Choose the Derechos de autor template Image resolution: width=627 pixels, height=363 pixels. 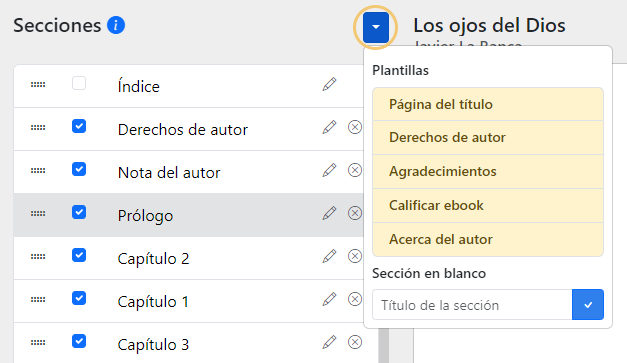click(488, 138)
